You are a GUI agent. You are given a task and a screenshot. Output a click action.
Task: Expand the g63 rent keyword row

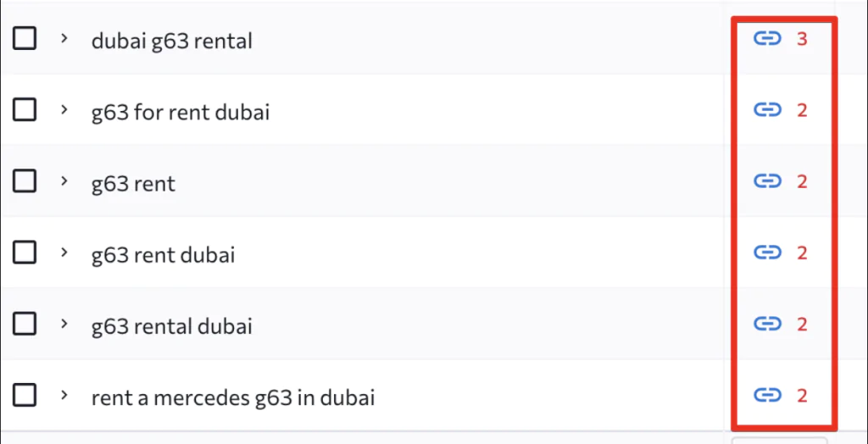point(64,180)
